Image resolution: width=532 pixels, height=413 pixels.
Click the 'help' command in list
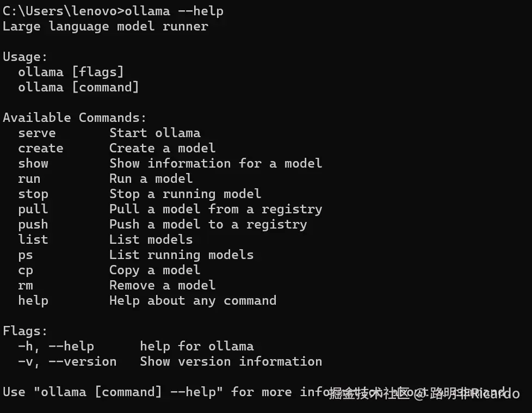pyautogui.click(x=33, y=300)
